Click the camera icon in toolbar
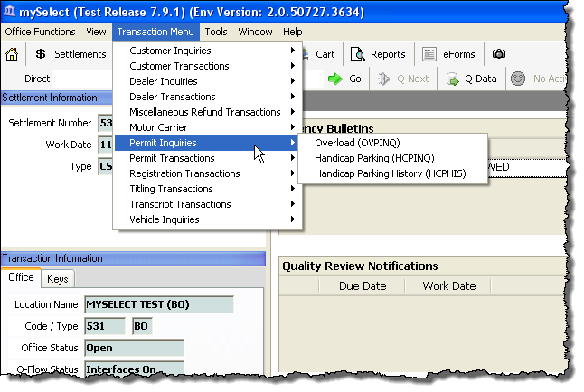 (x=499, y=54)
